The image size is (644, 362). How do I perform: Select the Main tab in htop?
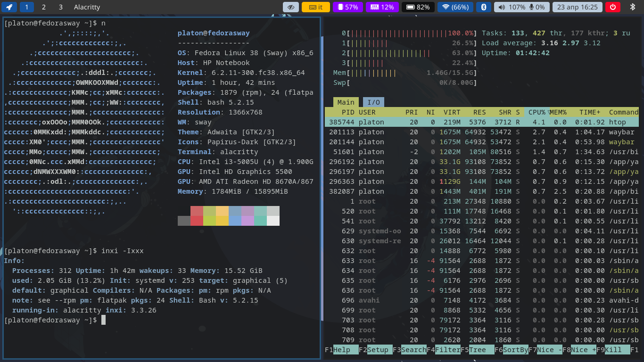tap(346, 102)
